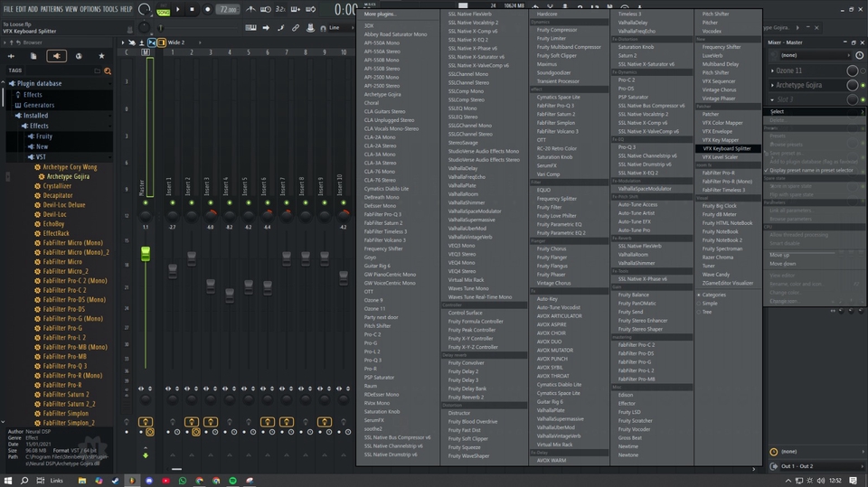Open the metronome toggle in the toolbar

[x=250, y=9]
